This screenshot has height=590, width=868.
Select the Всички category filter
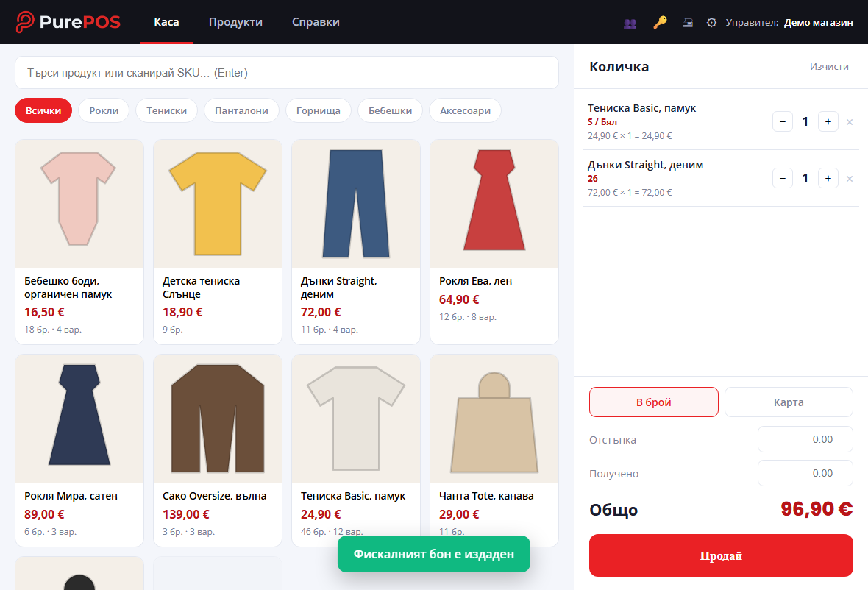(43, 110)
